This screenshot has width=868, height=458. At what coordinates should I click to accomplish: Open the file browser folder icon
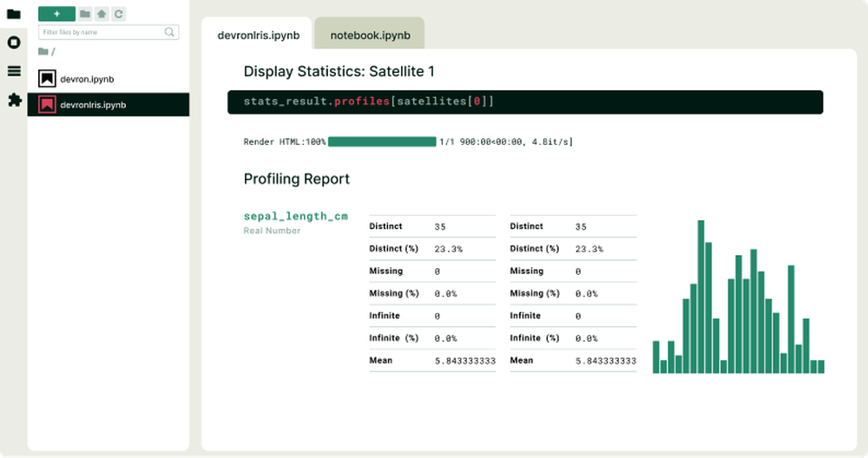coord(14,14)
